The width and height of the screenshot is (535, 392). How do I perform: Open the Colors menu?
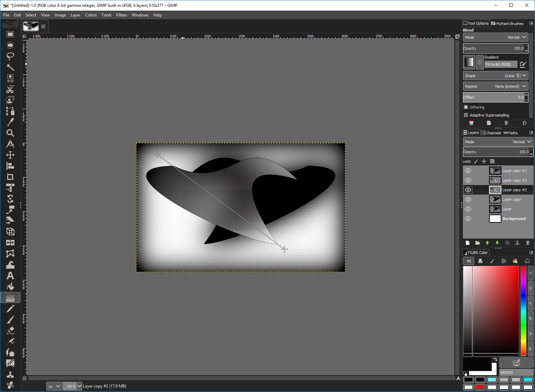91,15
